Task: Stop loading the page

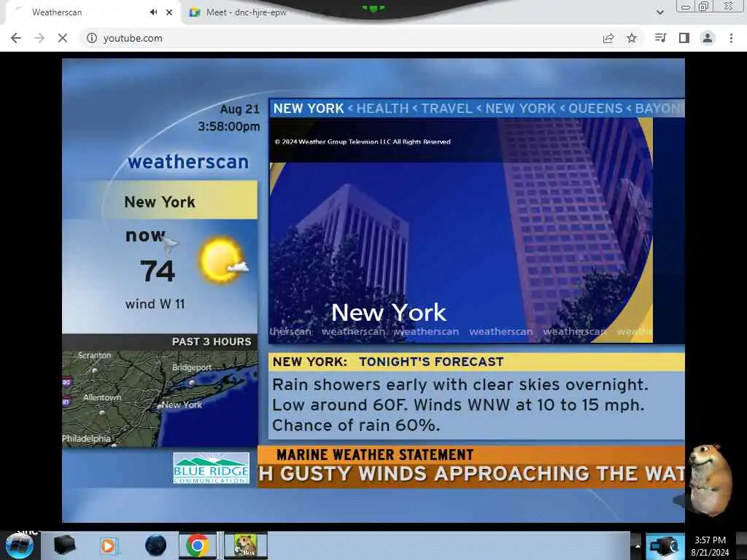Action: tap(63, 38)
